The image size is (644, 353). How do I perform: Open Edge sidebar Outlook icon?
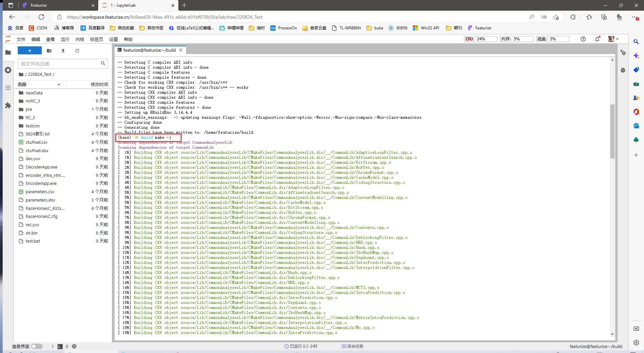tap(636, 126)
